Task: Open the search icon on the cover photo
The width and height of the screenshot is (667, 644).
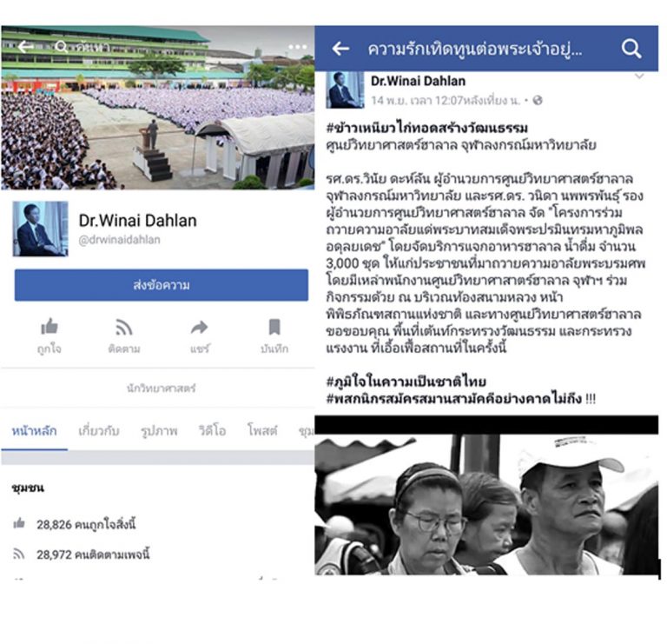Action: [62, 46]
